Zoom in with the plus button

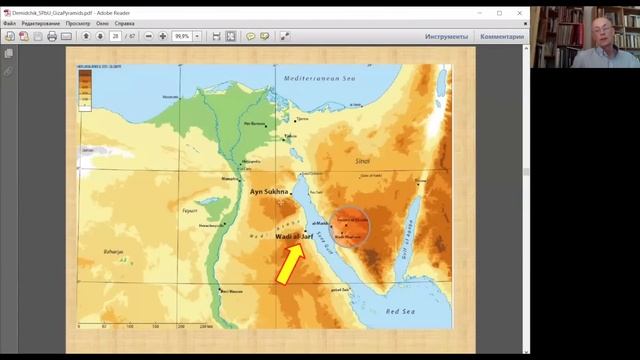[163, 36]
